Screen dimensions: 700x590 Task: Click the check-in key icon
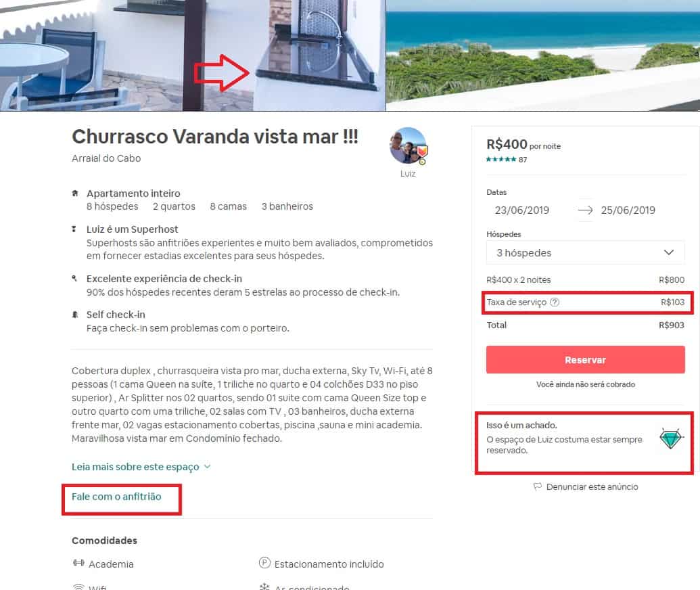(x=74, y=279)
